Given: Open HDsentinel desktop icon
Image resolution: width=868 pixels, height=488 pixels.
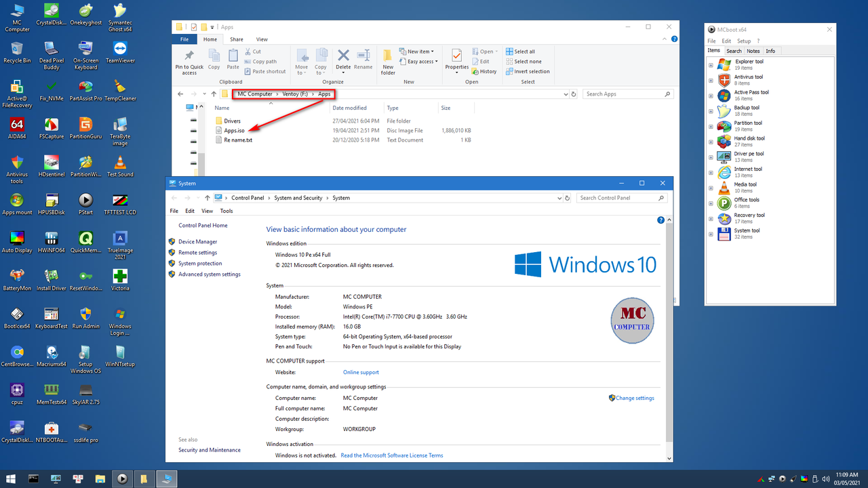Looking at the screenshot, I should (x=52, y=165).
